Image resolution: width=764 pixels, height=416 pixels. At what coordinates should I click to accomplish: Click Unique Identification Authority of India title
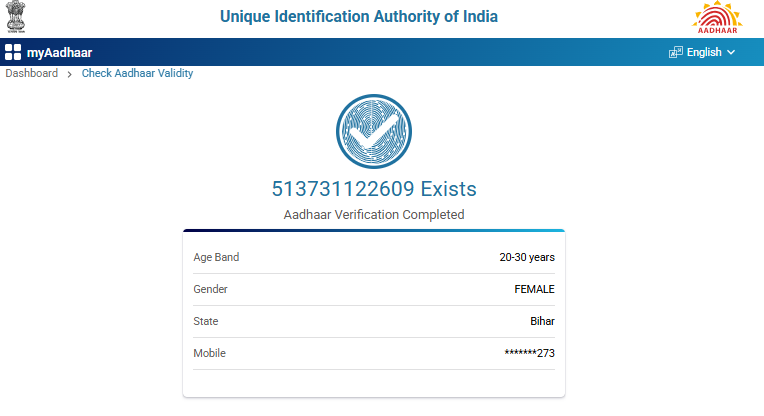(x=358, y=17)
